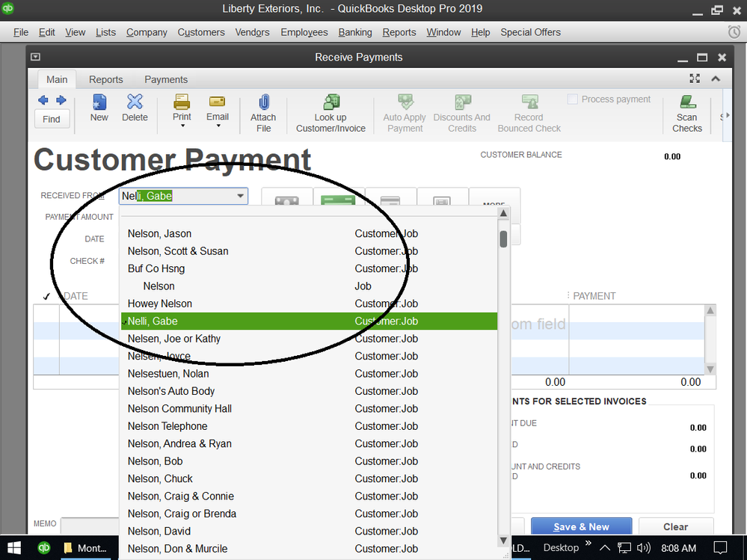The height and width of the screenshot is (560, 747).
Task: Select Nelsen, Joe or Kathy
Action: tap(309, 339)
